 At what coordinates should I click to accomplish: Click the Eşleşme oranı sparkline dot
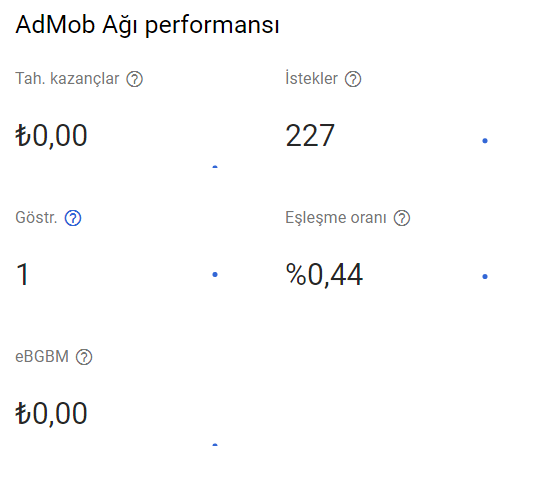click(485, 276)
